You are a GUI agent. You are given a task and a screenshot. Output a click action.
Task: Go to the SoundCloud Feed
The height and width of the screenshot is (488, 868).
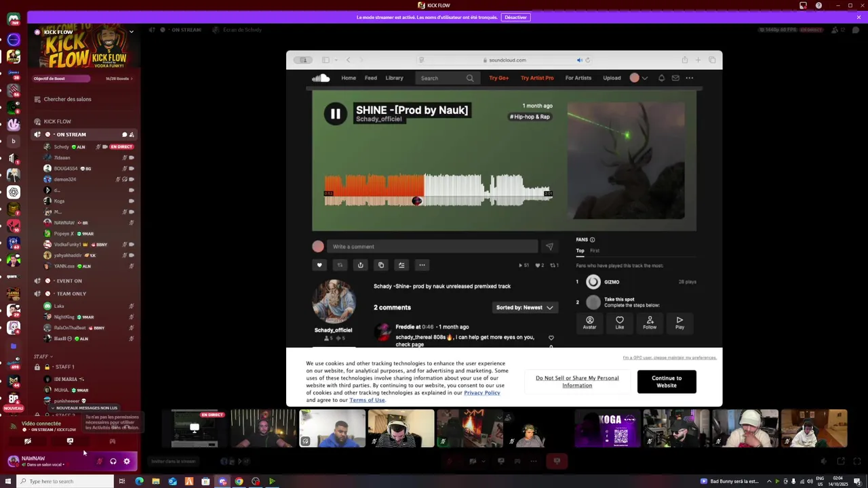371,78
